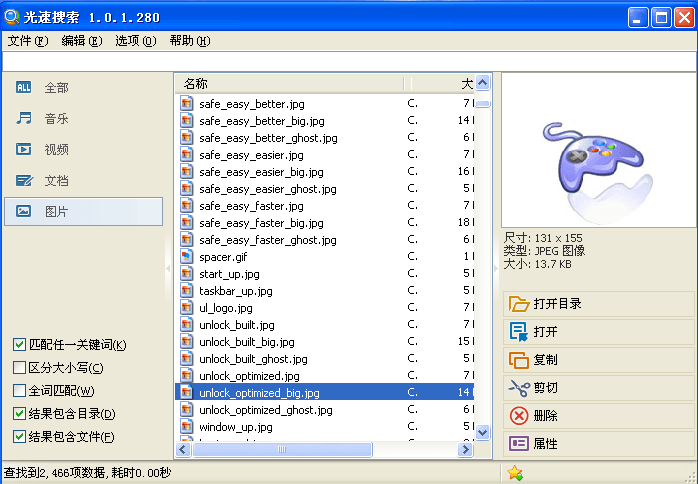The width and height of the screenshot is (698, 484).
Task: Collapse left panel using splitter arrow
Action: pos(168,269)
